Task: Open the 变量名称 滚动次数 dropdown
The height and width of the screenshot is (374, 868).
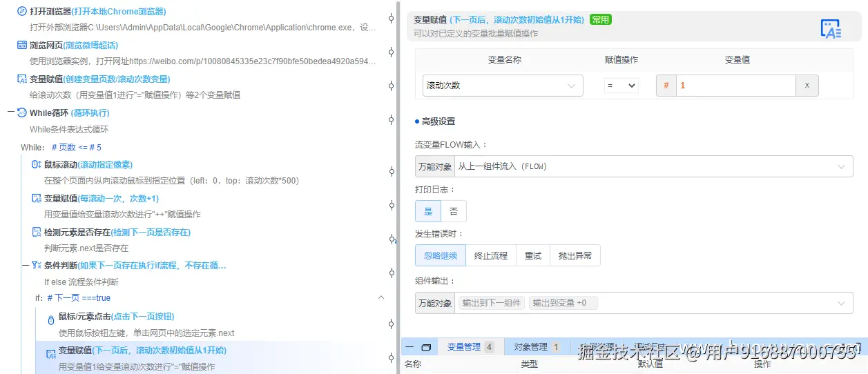Action: pyautogui.click(x=503, y=86)
